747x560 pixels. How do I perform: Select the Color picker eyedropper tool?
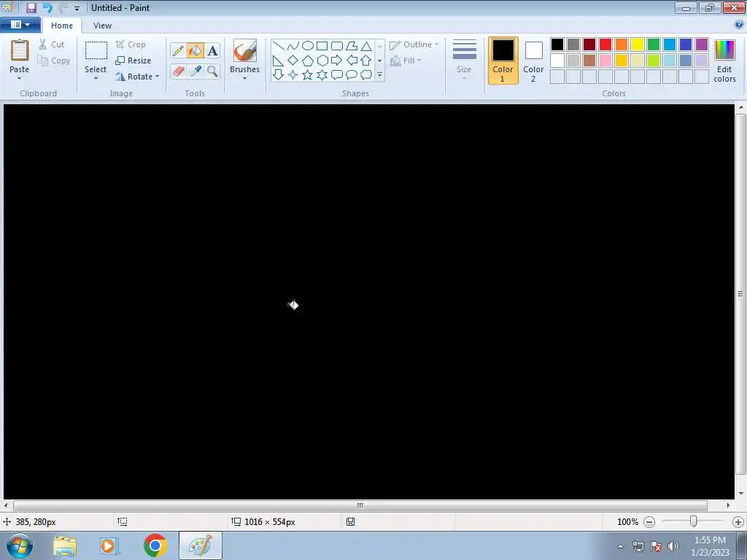[196, 71]
